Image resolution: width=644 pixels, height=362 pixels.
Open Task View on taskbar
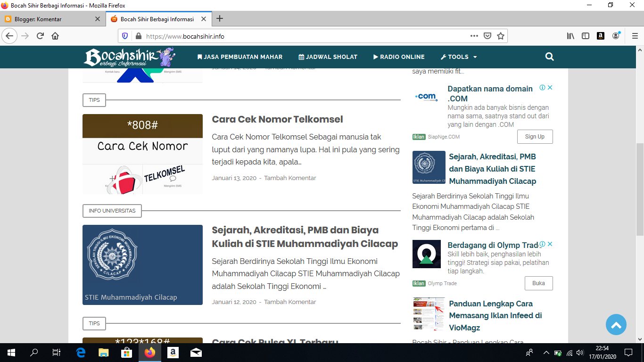57,352
